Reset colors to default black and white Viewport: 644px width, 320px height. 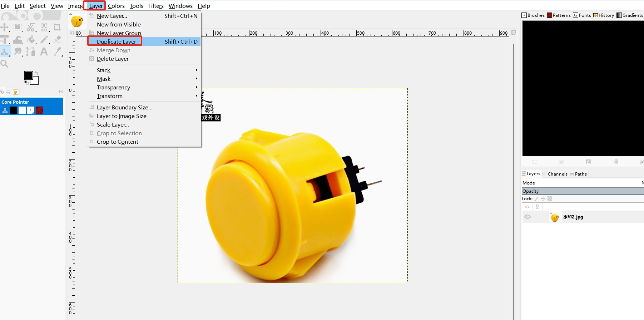pyautogui.click(x=26, y=82)
